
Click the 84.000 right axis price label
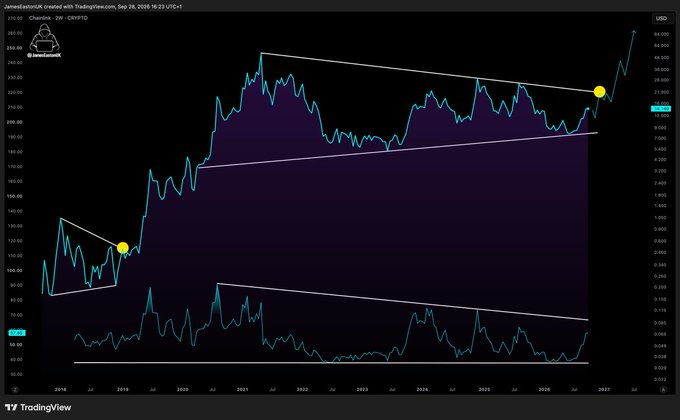click(x=661, y=34)
